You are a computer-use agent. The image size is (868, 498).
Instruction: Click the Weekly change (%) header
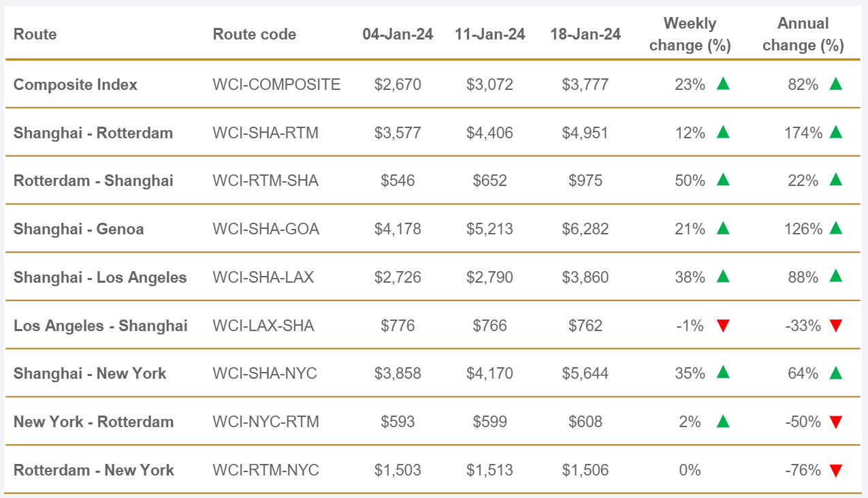coord(690,34)
